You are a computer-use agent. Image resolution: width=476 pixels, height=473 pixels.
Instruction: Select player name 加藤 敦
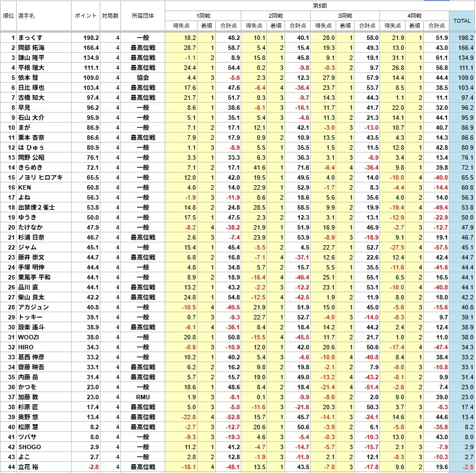(28, 397)
